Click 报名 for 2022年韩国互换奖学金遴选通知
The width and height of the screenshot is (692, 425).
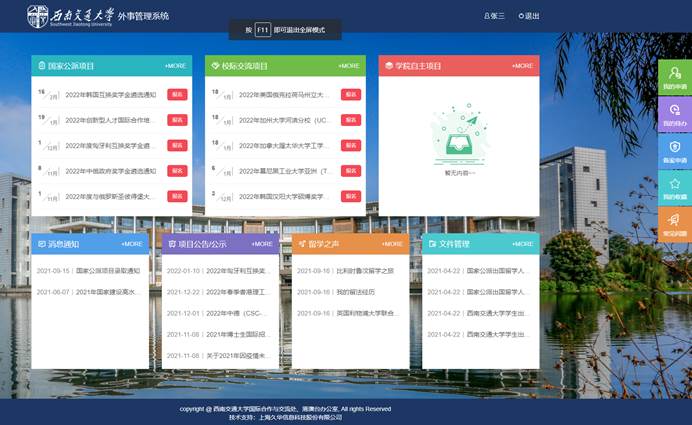tap(177, 94)
